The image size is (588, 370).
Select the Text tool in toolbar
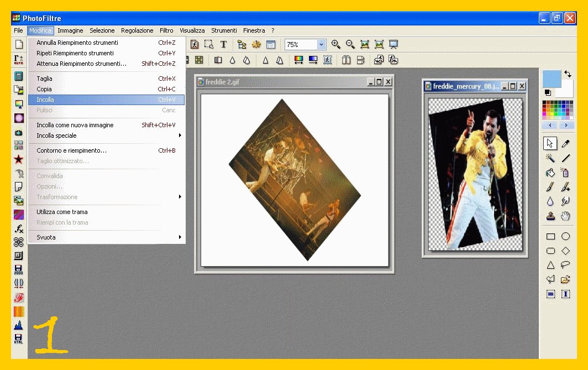pyautogui.click(x=223, y=44)
